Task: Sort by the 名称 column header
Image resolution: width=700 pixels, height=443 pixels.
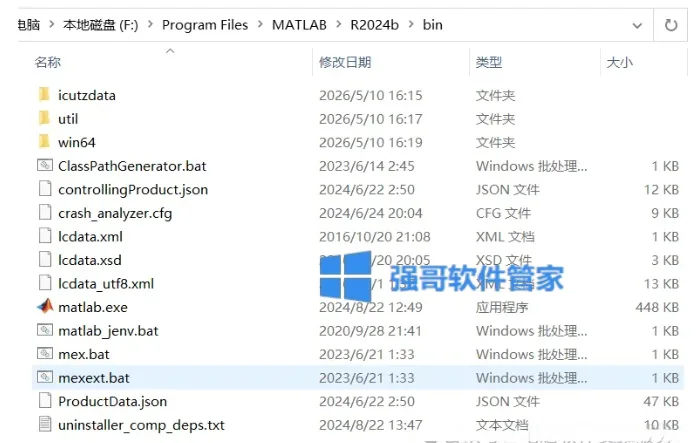Action: 47,63
